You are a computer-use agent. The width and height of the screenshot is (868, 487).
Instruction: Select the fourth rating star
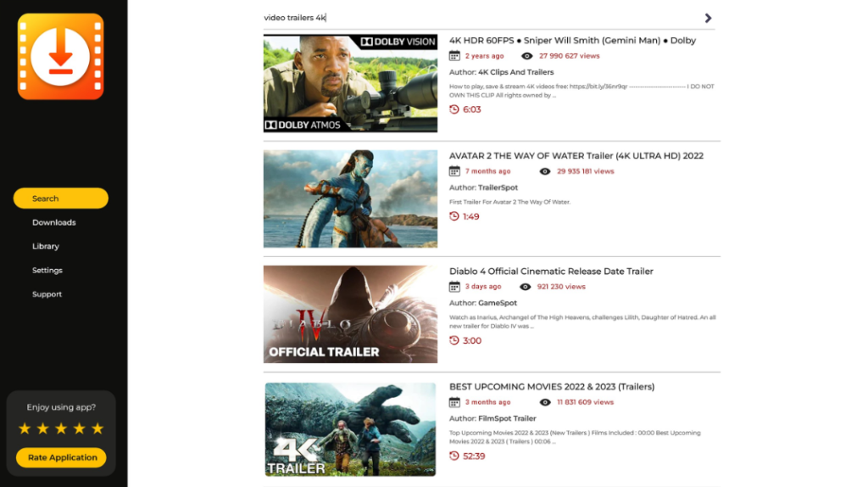coord(79,428)
